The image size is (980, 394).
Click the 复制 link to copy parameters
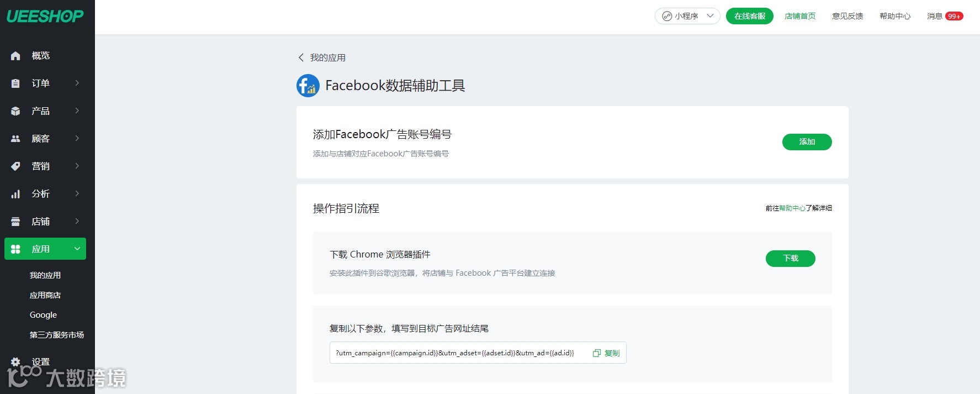[x=612, y=353]
